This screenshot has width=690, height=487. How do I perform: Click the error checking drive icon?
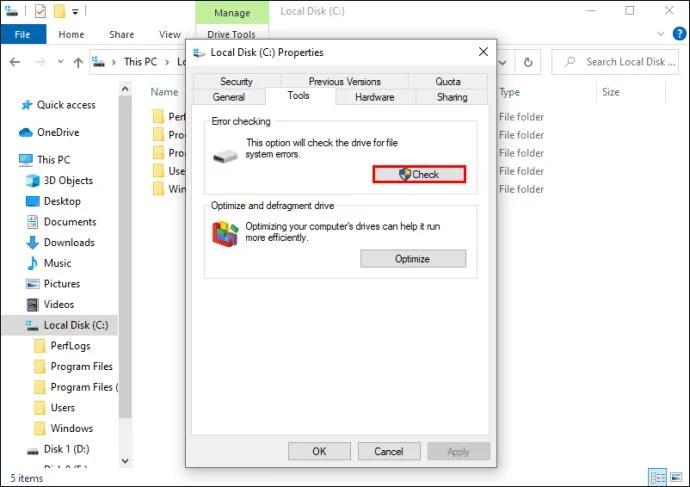(225, 156)
